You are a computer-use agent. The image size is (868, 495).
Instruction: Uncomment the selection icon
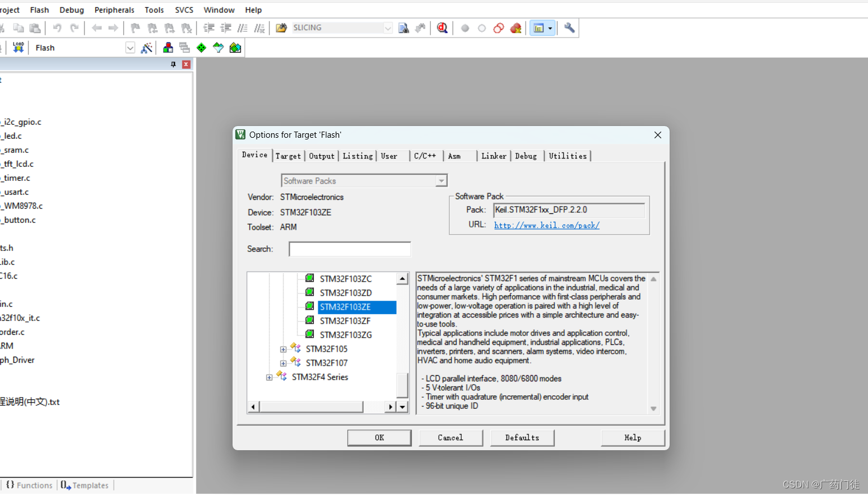[x=259, y=28]
